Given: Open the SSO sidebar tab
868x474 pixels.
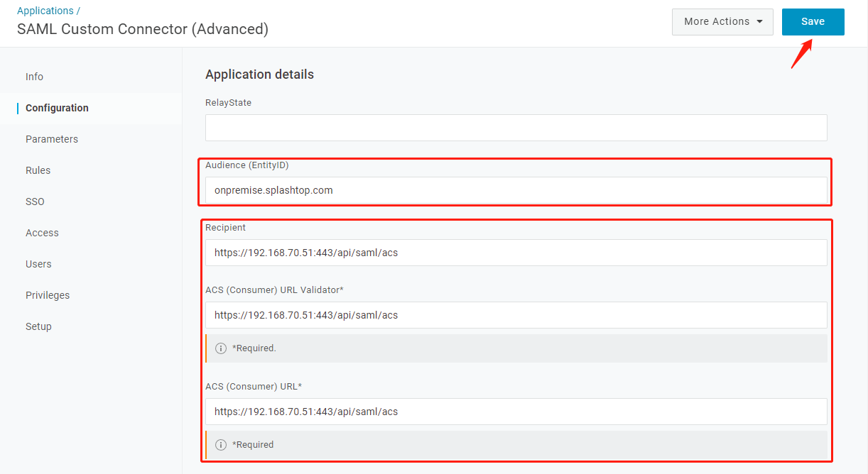Looking at the screenshot, I should click(35, 202).
